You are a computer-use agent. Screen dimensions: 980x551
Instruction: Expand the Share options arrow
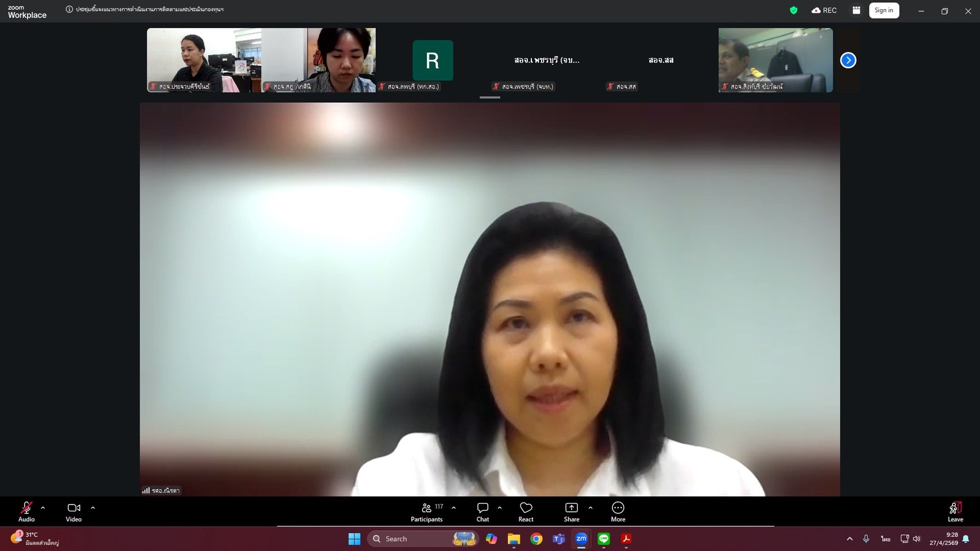(591, 508)
